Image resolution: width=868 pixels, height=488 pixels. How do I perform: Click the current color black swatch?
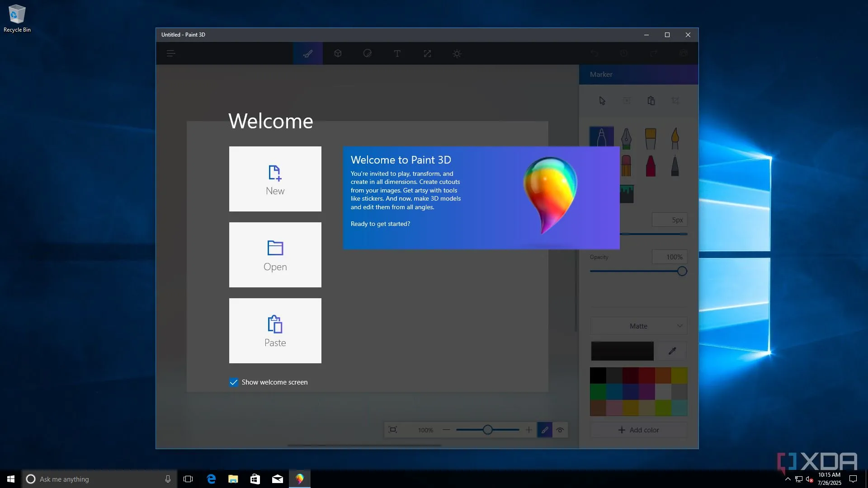click(x=622, y=351)
